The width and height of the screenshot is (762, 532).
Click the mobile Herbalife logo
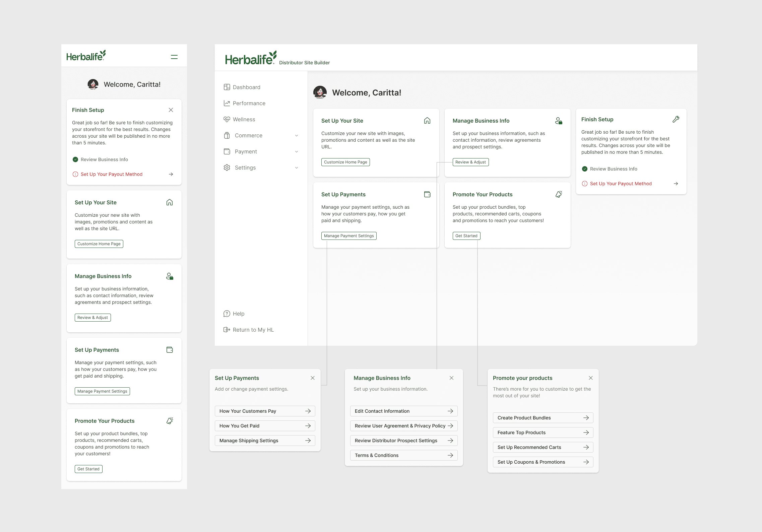coord(86,56)
